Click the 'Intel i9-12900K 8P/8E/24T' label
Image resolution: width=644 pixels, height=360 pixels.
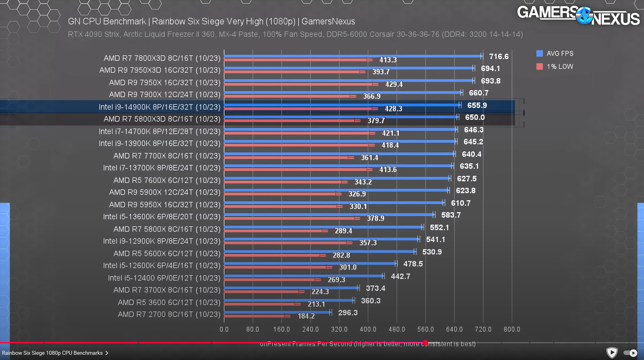point(162,241)
